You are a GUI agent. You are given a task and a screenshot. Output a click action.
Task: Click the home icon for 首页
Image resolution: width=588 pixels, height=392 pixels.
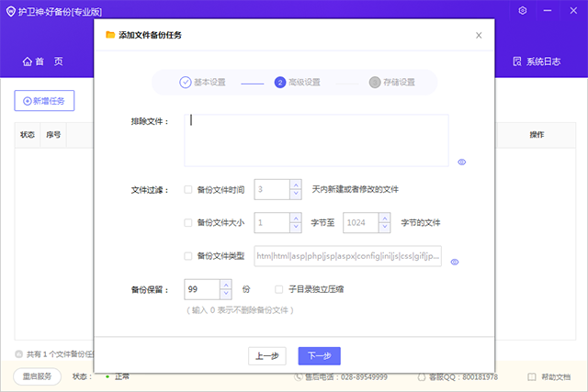pyautogui.click(x=27, y=62)
